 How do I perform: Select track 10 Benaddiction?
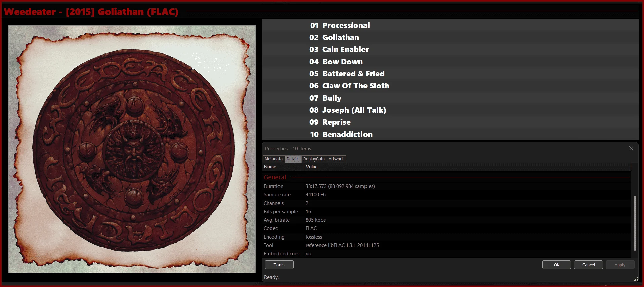450,134
